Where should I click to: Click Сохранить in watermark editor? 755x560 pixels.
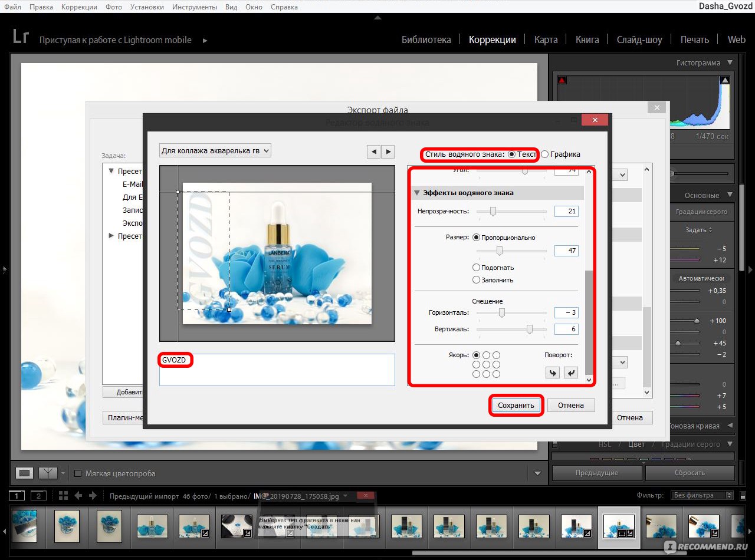516,405
